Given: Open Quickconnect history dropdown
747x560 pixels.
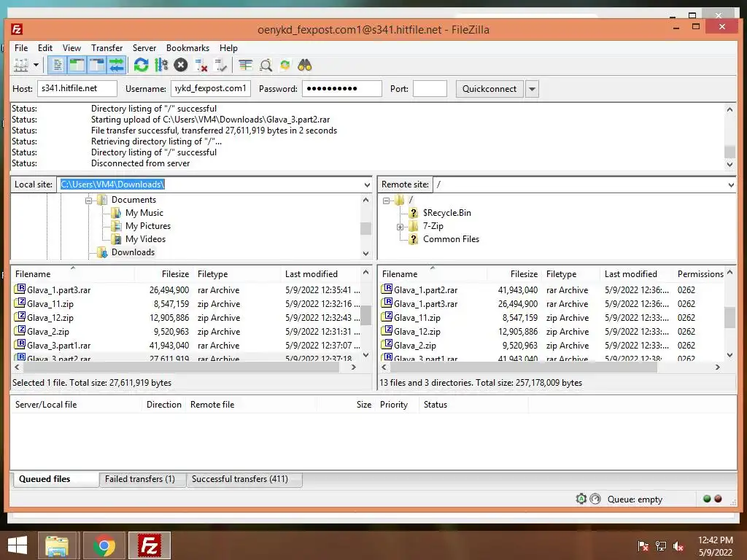Looking at the screenshot, I should 532,89.
